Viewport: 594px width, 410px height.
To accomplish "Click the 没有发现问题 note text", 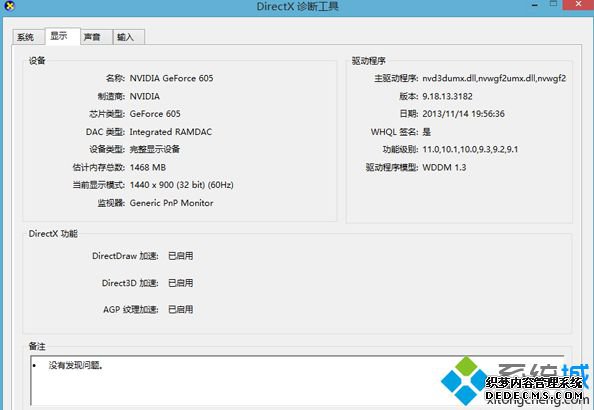I will click(76, 365).
